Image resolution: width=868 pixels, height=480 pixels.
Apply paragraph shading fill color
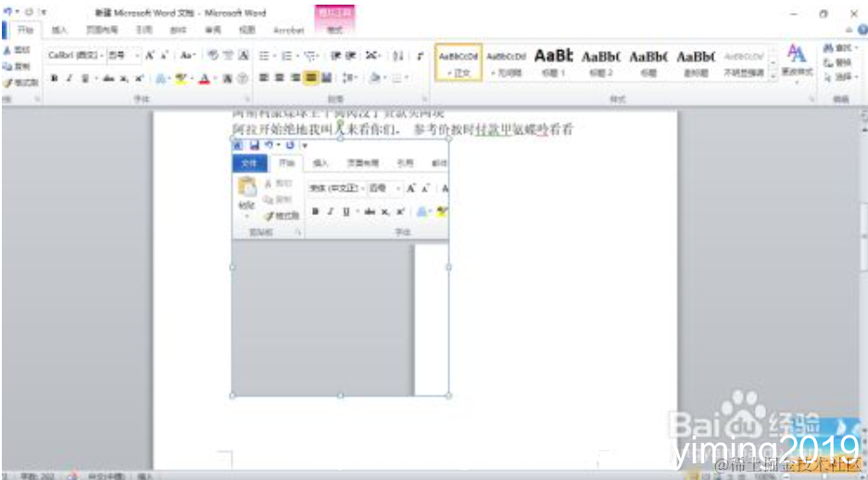point(376,78)
